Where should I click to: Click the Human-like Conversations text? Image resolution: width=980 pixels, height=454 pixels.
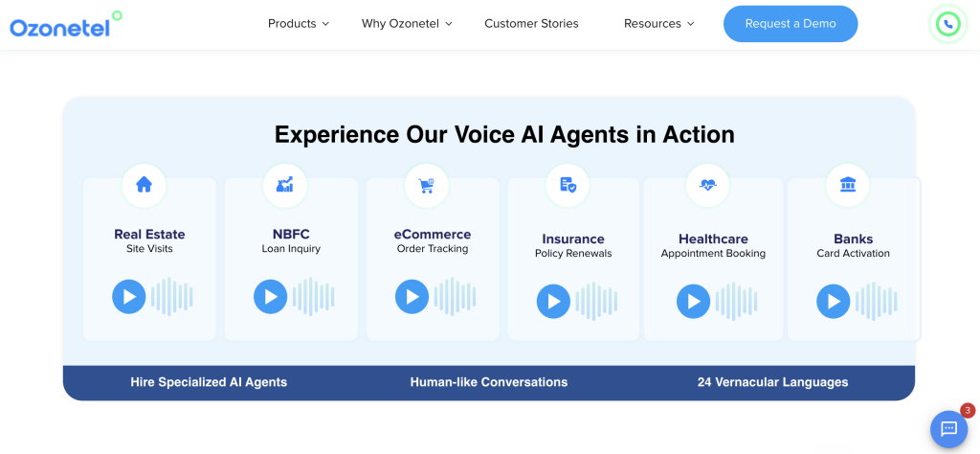pos(489,382)
